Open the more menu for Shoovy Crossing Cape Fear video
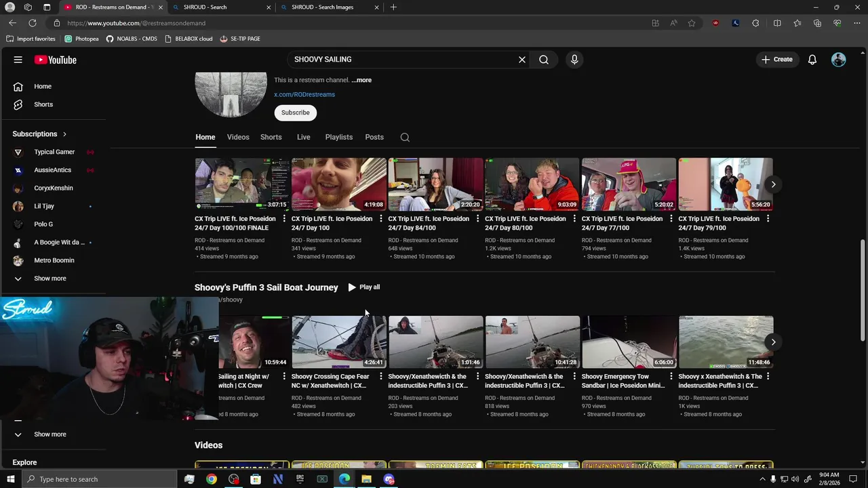Screen dimensions: 868x488 (x=380, y=376)
